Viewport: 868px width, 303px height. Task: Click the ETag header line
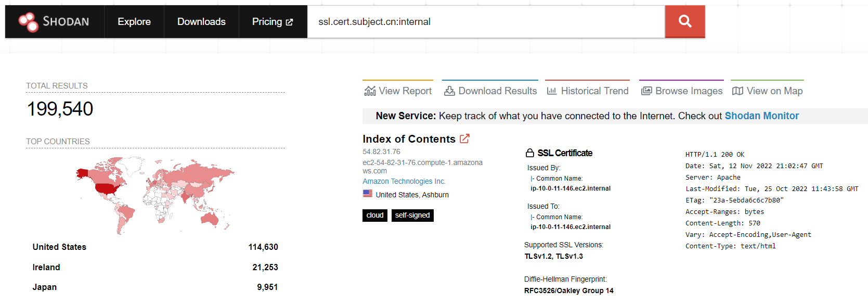[734, 200]
